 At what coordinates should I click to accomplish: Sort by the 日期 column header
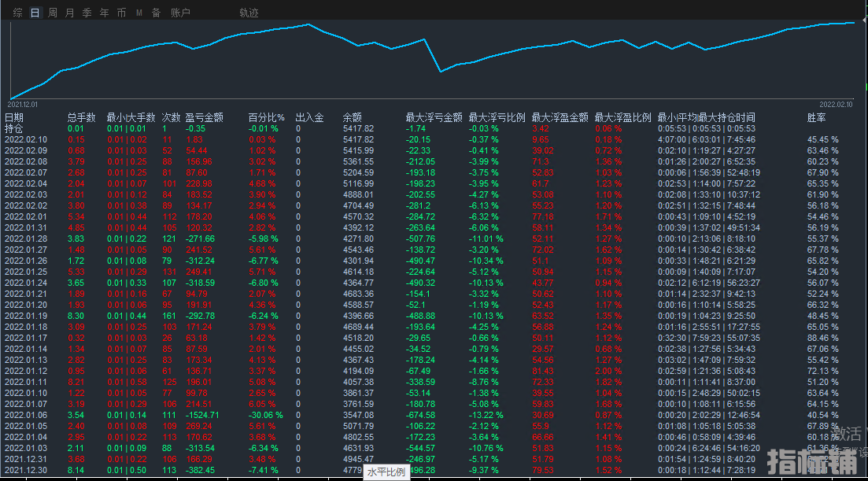(x=14, y=117)
